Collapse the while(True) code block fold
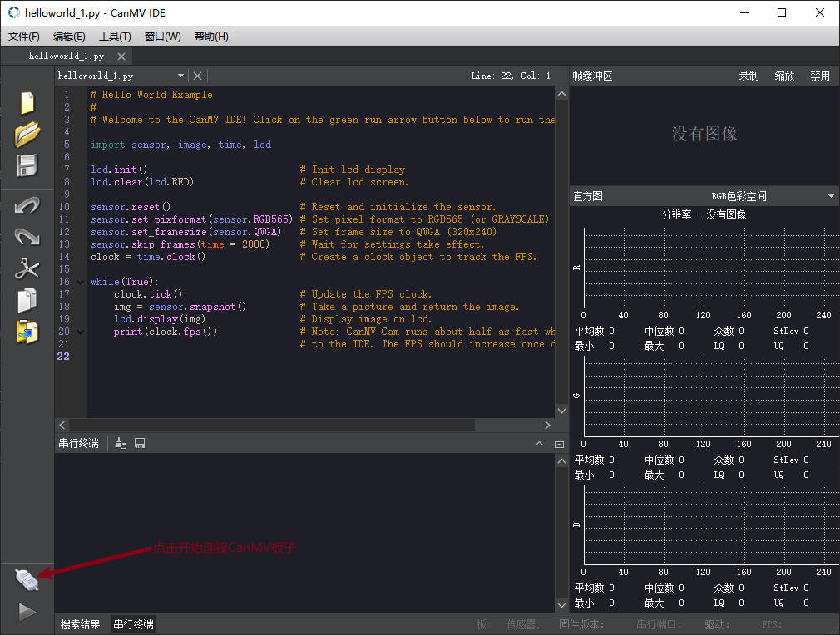This screenshot has height=635, width=840. click(x=81, y=282)
